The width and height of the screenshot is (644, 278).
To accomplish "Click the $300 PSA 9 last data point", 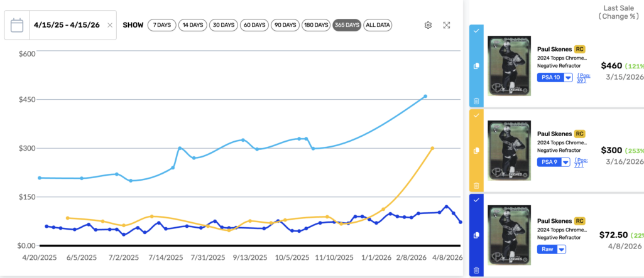I will (432, 148).
